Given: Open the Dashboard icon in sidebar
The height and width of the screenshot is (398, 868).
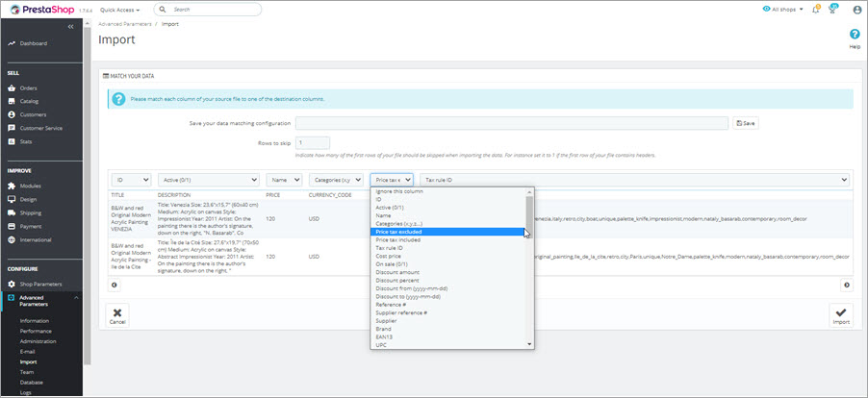Looking at the screenshot, I should (12, 43).
